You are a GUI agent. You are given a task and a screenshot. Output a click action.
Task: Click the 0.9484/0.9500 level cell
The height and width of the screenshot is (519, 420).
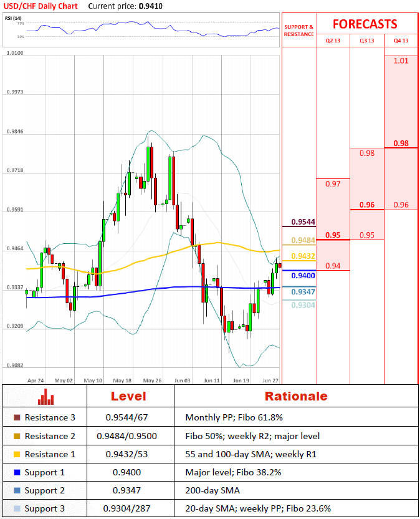pos(126,436)
